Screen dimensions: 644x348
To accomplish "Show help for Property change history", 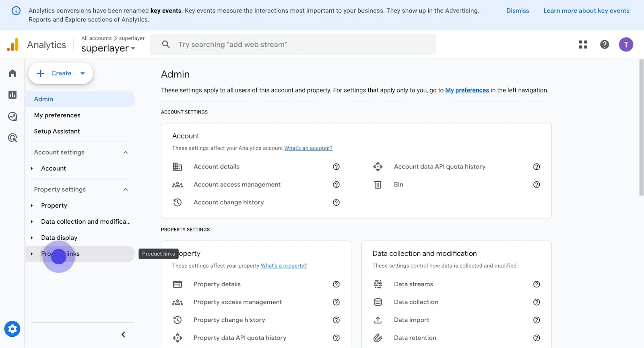I will click(336, 320).
